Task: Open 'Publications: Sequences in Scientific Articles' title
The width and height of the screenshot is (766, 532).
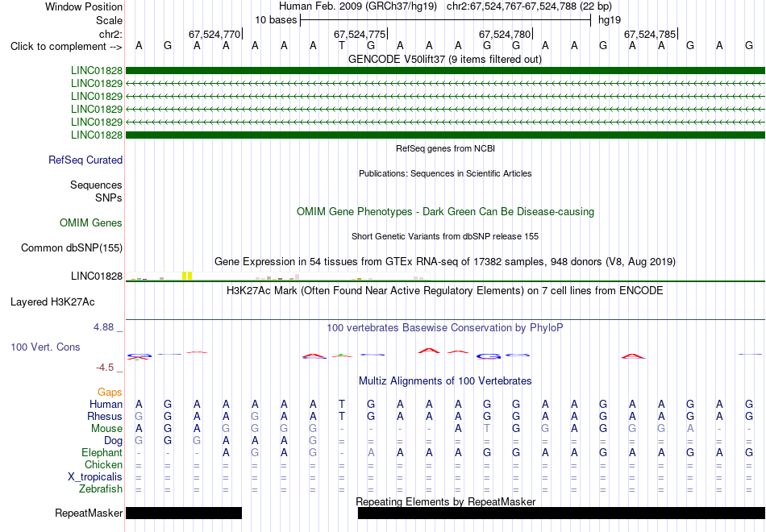Action: click(445, 173)
